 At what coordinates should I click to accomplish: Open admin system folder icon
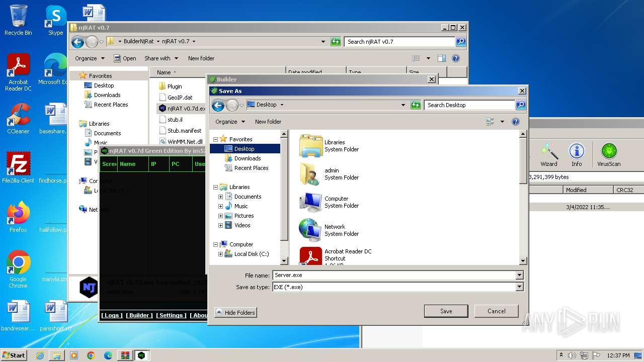[x=311, y=174]
